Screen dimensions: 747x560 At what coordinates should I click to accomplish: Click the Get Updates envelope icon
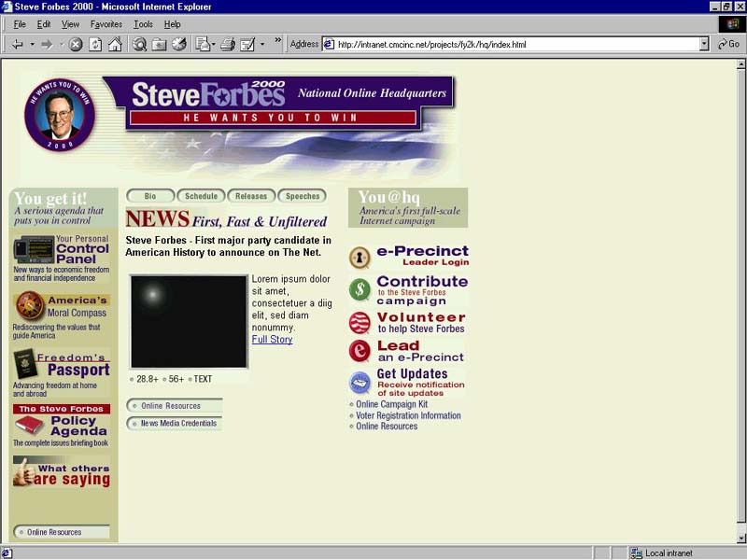tap(359, 383)
